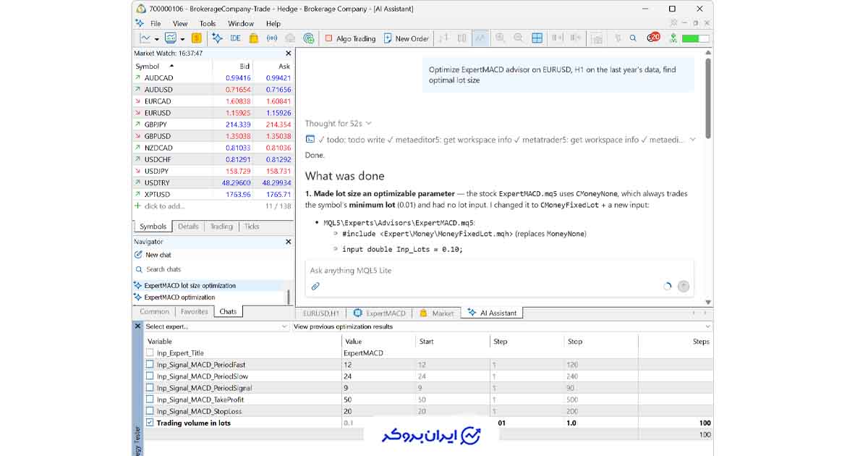
Task: Open the chart type toolbar button
Action: pos(145,38)
